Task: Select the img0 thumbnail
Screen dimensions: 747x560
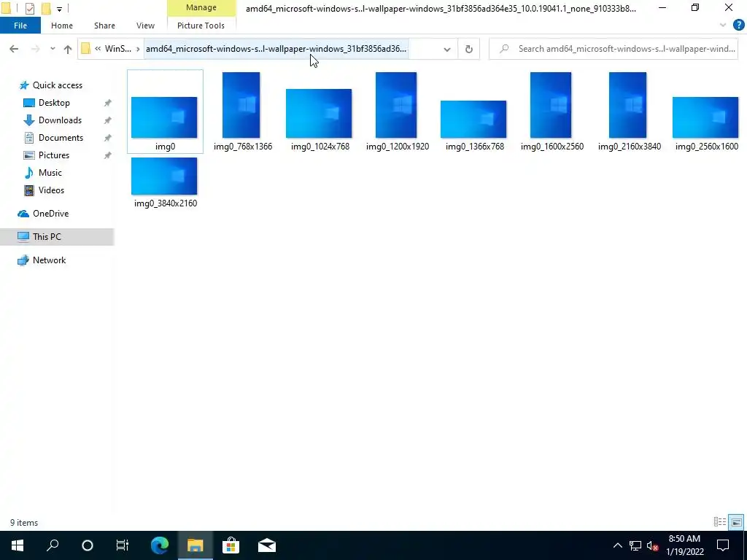Action: point(164,117)
